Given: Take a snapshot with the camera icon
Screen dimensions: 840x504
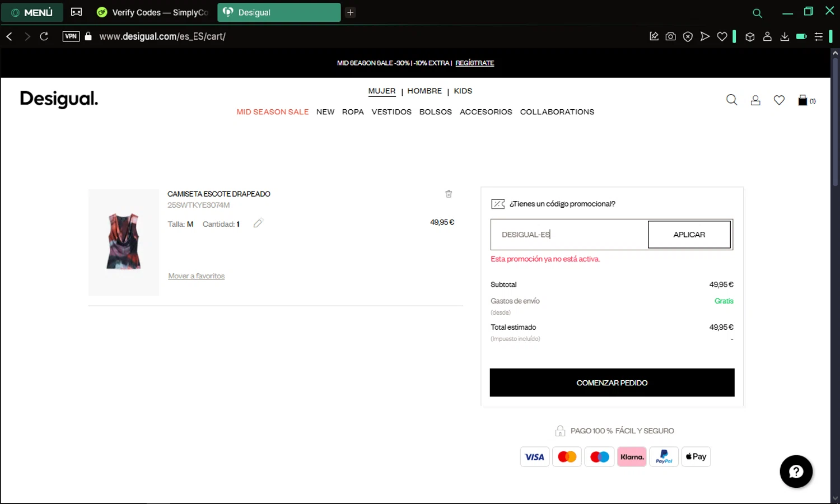Looking at the screenshot, I should point(670,36).
